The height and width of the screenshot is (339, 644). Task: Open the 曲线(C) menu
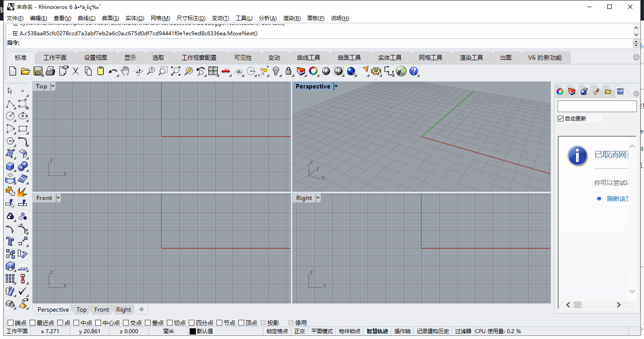(x=87, y=18)
